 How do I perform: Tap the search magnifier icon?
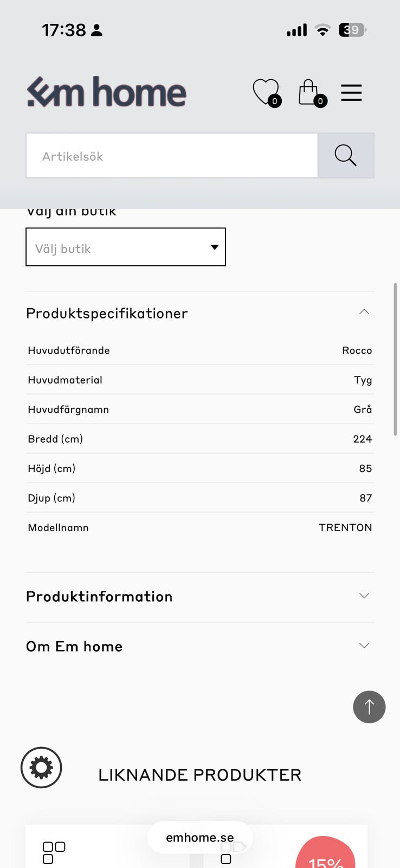345,155
